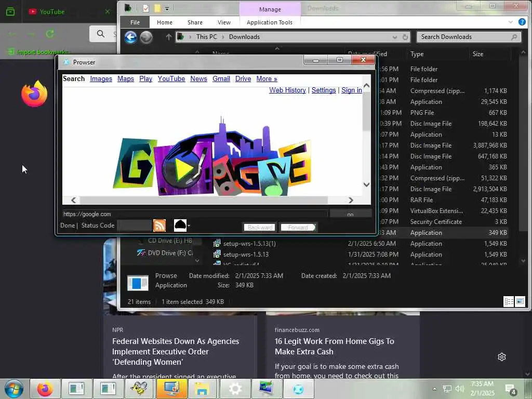The image size is (532, 399).
Task: Click the Up one level arrow
Action: 169,37
